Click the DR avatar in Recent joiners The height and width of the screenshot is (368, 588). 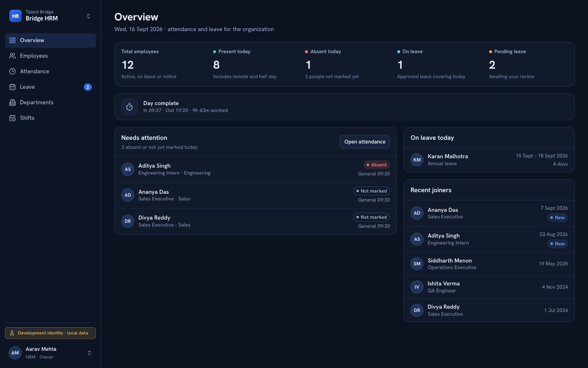tap(417, 310)
